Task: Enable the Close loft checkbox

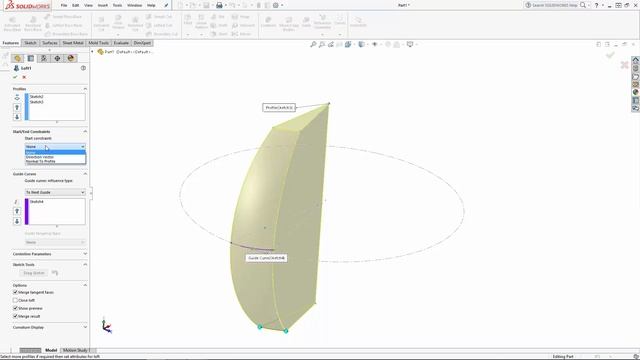Action: tap(15, 300)
